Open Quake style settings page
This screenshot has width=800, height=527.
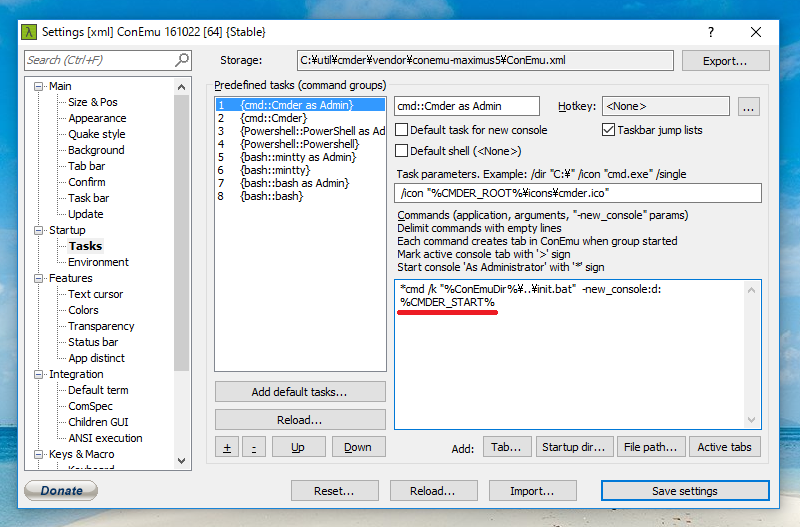coord(96,134)
